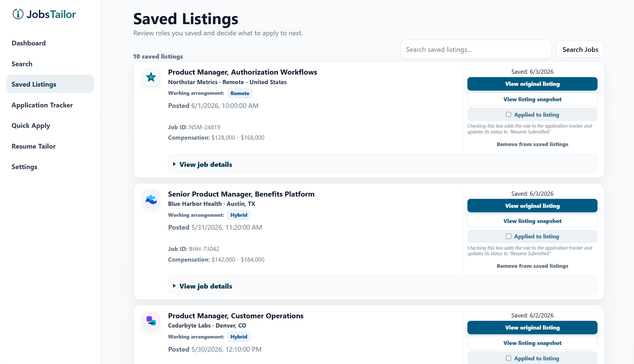The height and width of the screenshot is (364, 634).
Task: View original listing for Blue Harbor Health
Action: click(x=532, y=206)
